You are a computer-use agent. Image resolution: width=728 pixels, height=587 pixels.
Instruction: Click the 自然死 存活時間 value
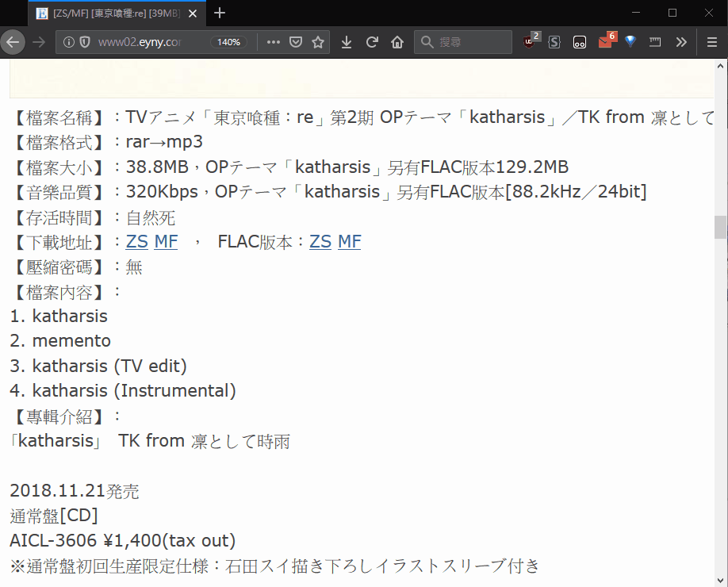point(151,217)
